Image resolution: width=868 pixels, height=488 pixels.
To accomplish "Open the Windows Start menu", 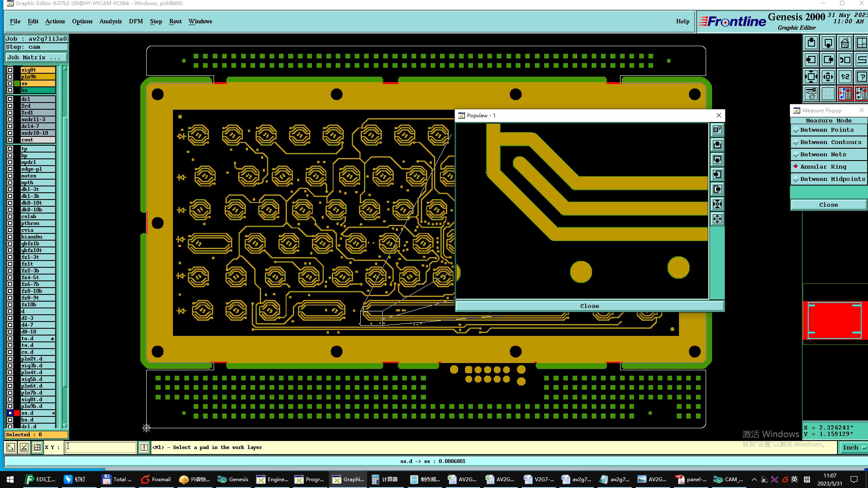I will (10, 479).
